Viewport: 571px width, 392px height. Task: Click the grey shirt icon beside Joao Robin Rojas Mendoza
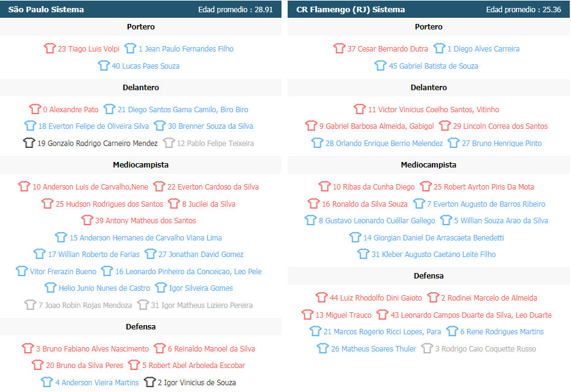coord(31,304)
